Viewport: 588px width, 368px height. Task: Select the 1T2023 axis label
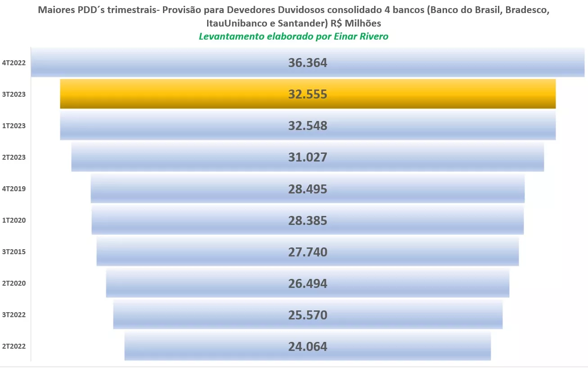point(14,126)
